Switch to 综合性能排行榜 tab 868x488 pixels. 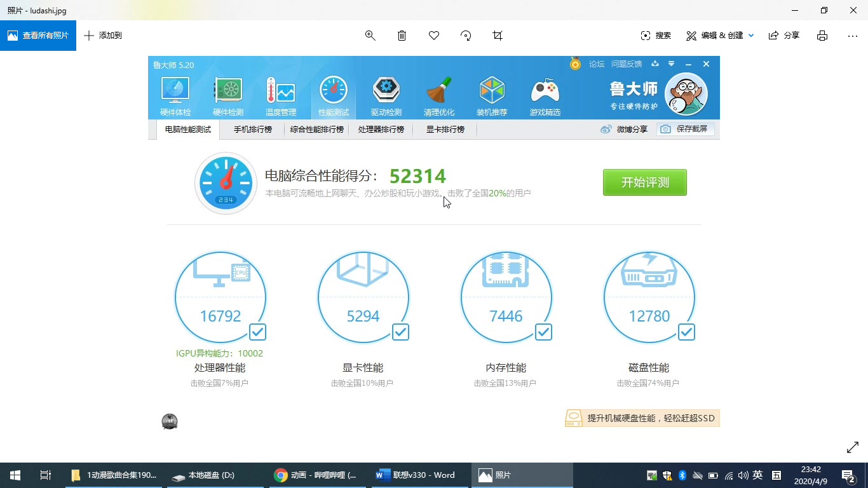pos(317,130)
